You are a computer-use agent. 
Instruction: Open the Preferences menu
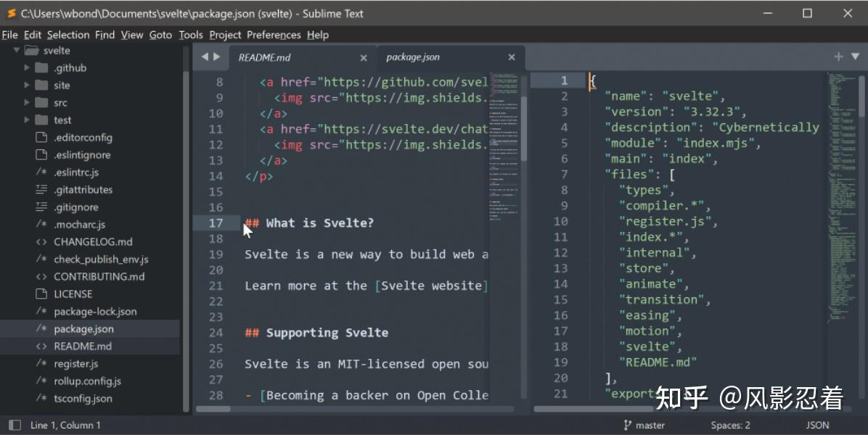tap(274, 34)
